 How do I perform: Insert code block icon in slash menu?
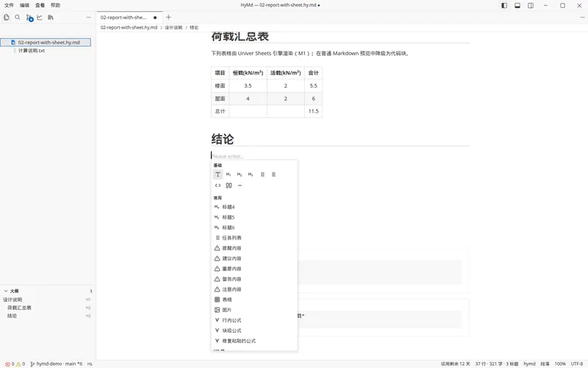pyautogui.click(x=218, y=185)
